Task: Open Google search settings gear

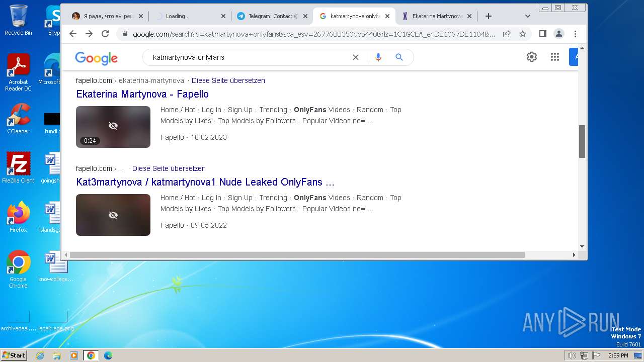Action: (532, 57)
